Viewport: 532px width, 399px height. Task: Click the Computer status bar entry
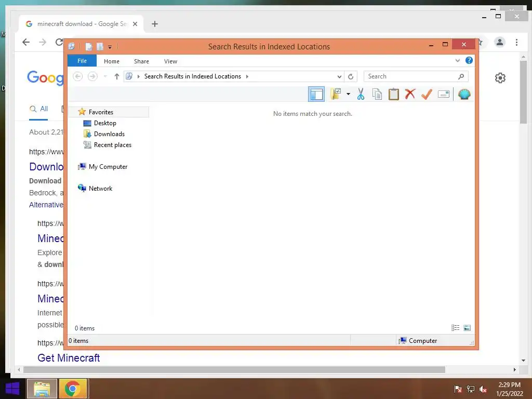[x=418, y=341]
